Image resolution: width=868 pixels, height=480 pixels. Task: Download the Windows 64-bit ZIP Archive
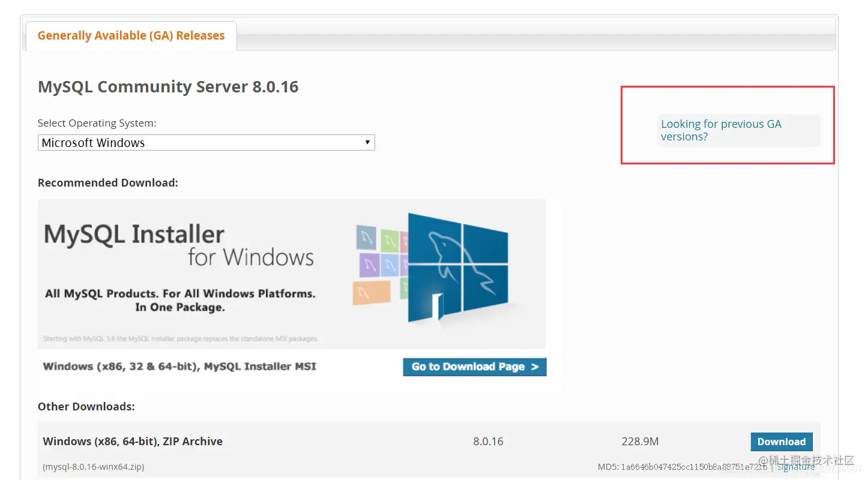pyautogui.click(x=781, y=442)
